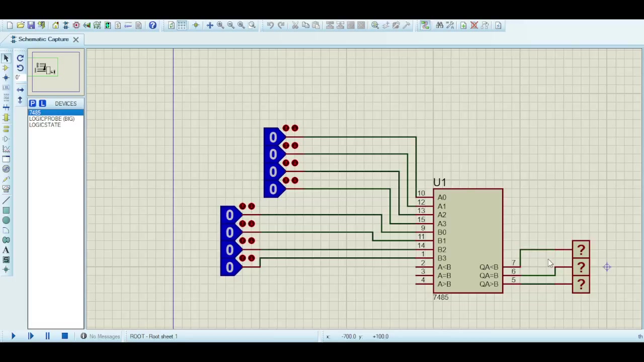644x362 pixels.
Task: Choose the Wire Label (LBL) tool
Action: pyautogui.click(x=6, y=87)
